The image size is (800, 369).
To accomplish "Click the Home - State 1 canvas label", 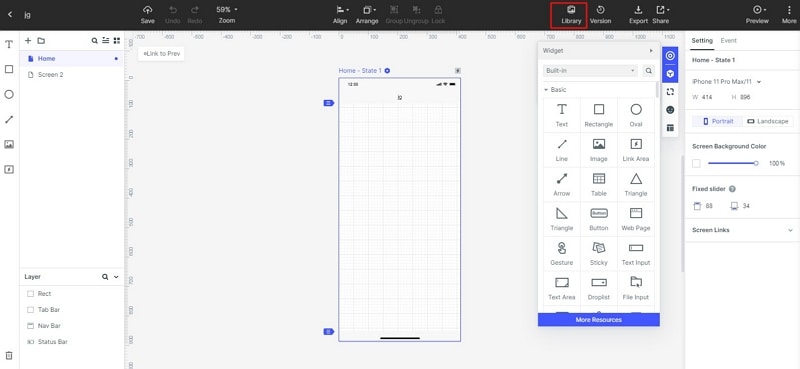I will pos(361,70).
